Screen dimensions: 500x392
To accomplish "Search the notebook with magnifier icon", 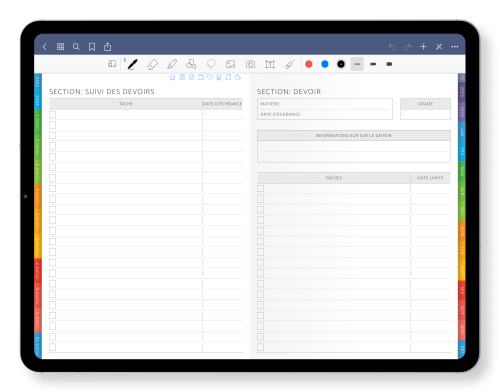I will pos(76,47).
